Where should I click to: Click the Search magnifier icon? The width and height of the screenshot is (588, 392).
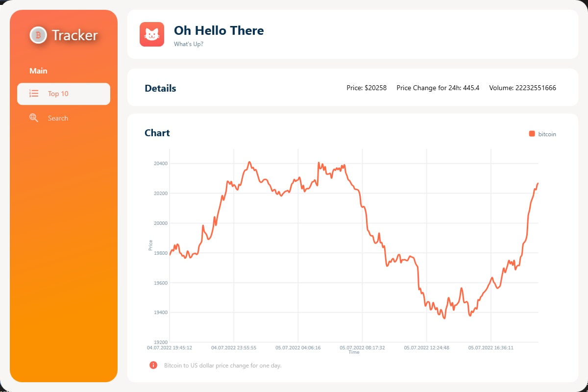coord(34,118)
